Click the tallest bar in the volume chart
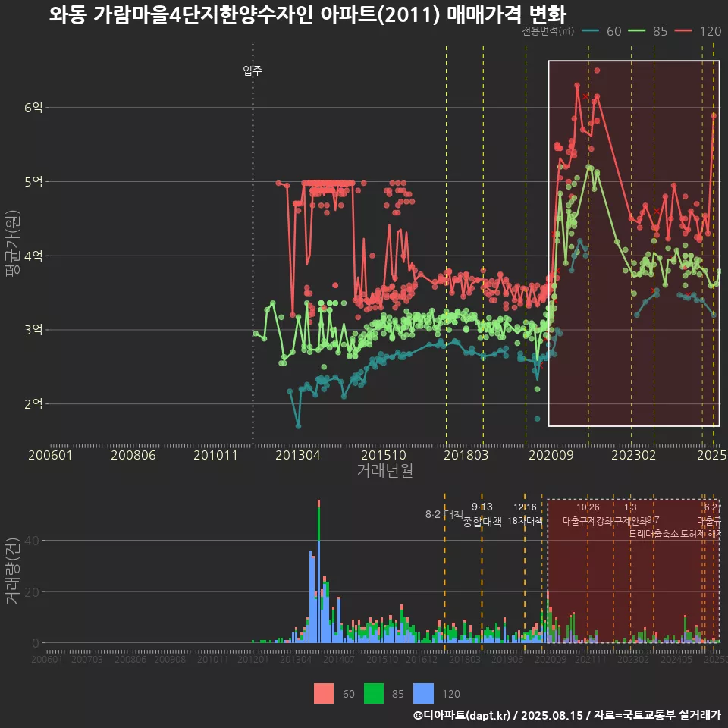The height and width of the screenshot is (728, 728). [319, 572]
